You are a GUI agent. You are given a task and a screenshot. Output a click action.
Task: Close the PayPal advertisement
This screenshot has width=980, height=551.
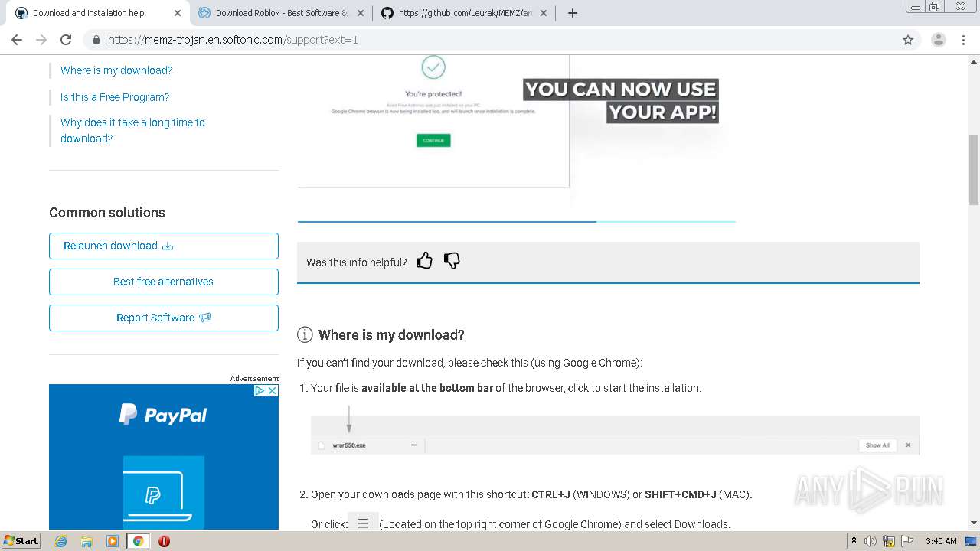tap(272, 390)
